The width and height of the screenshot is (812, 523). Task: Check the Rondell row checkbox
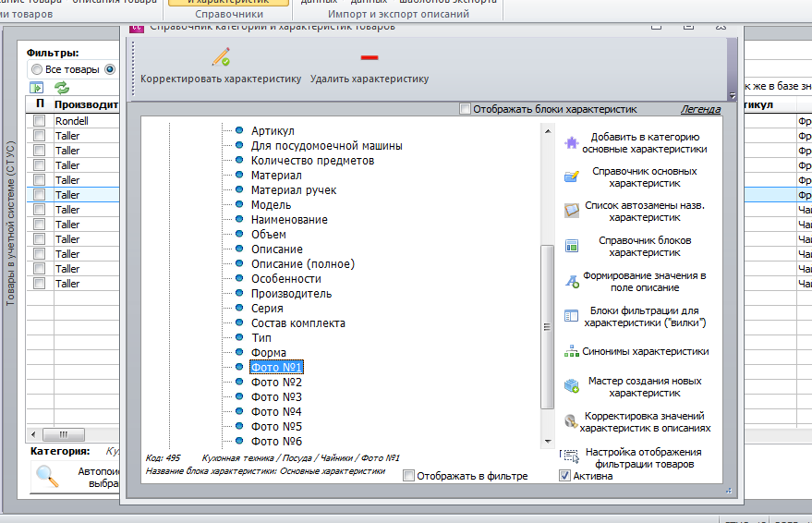click(39, 121)
